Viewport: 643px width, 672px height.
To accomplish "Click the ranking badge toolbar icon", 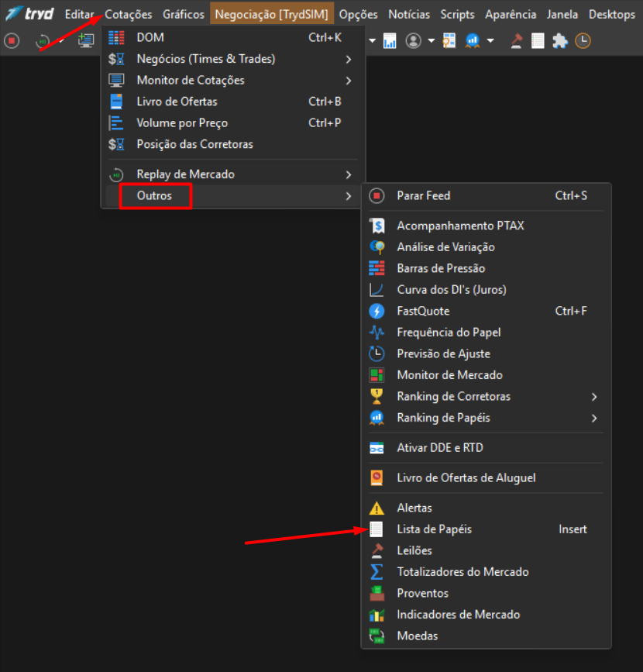I will (x=472, y=41).
